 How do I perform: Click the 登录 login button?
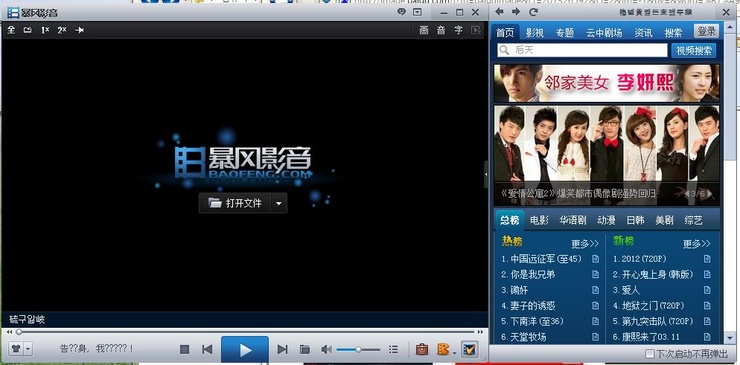706,31
